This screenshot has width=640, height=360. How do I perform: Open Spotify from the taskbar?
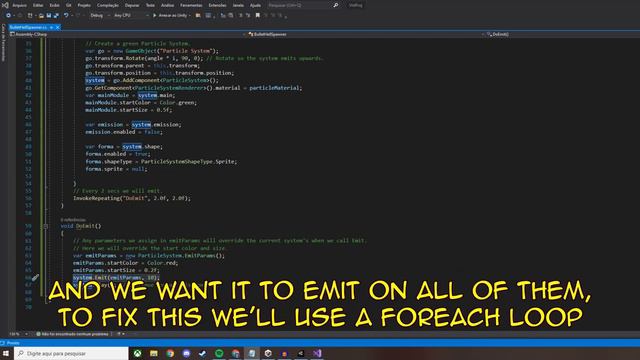coord(219,353)
